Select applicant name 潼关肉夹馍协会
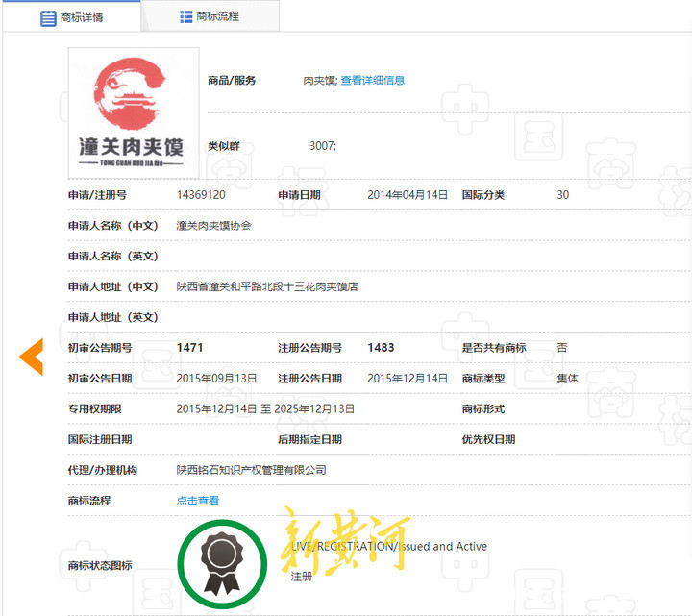This screenshot has width=692, height=616. point(213,226)
